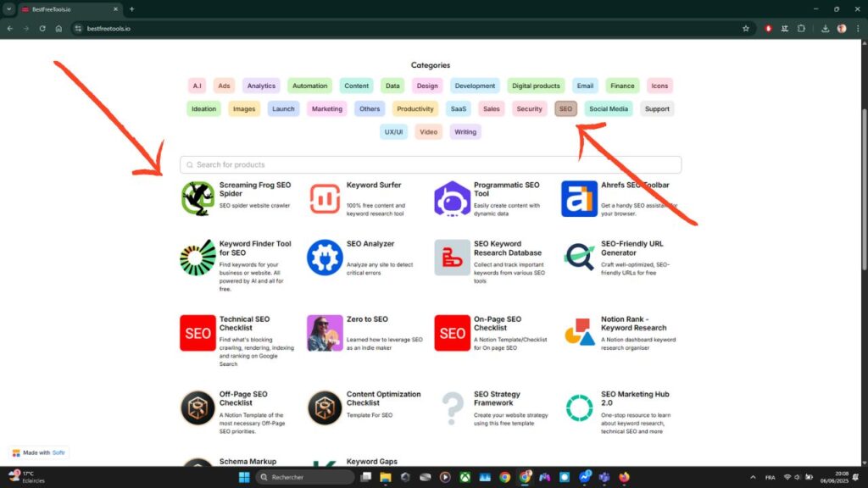
Task: Choose the Analytics category
Action: pos(261,86)
